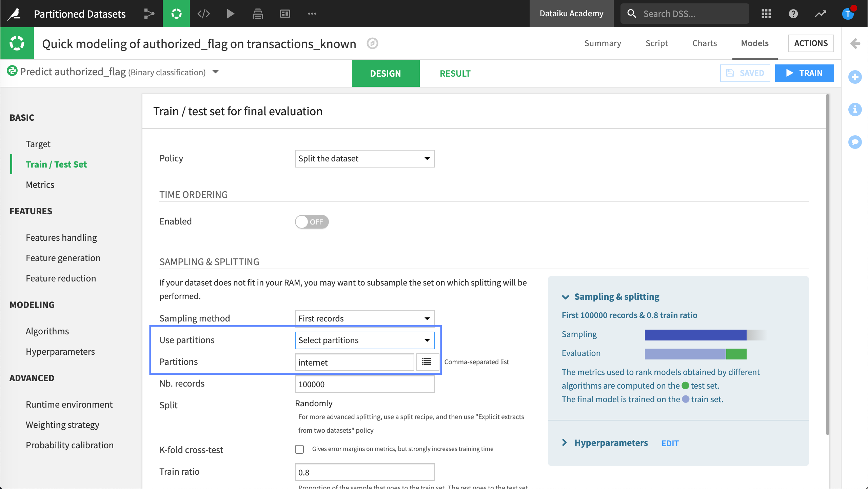Open the dashboards icon in top bar

285,14
